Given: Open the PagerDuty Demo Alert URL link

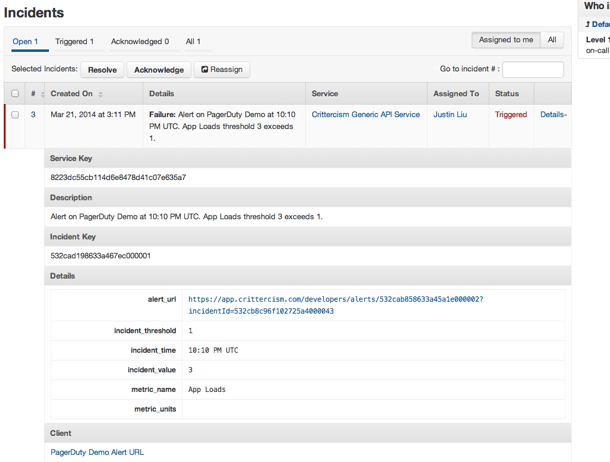Looking at the screenshot, I should 97,452.
